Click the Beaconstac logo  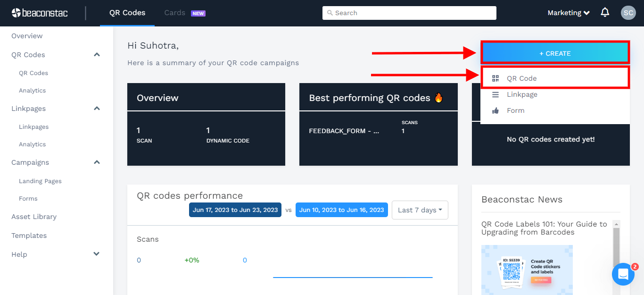[40, 13]
